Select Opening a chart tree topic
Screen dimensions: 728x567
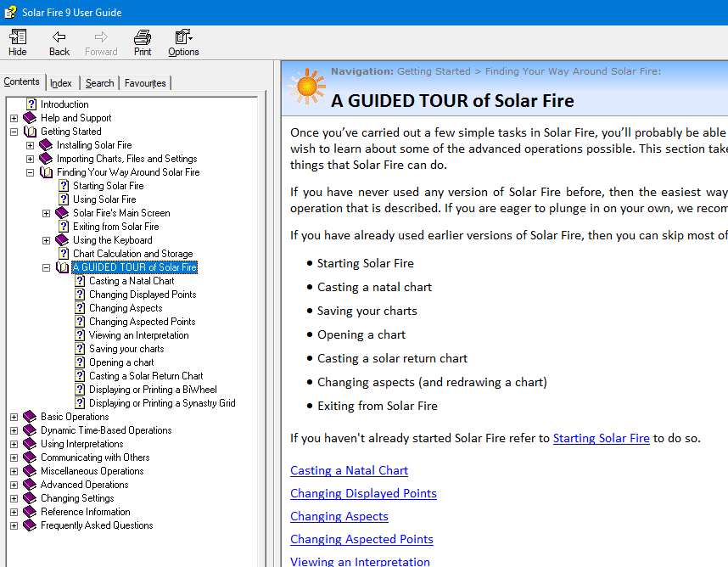click(x=121, y=362)
